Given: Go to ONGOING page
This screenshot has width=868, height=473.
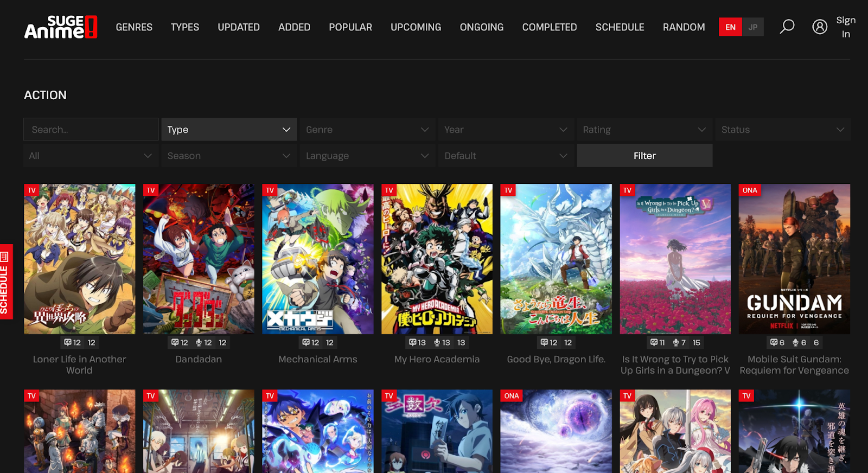Looking at the screenshot, I should pyautogui.click(x=482, y=27).
